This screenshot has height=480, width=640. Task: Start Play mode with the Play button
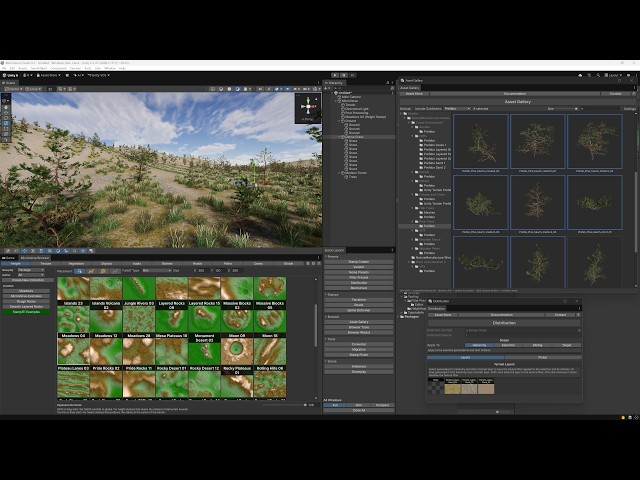tap(335, 75)
